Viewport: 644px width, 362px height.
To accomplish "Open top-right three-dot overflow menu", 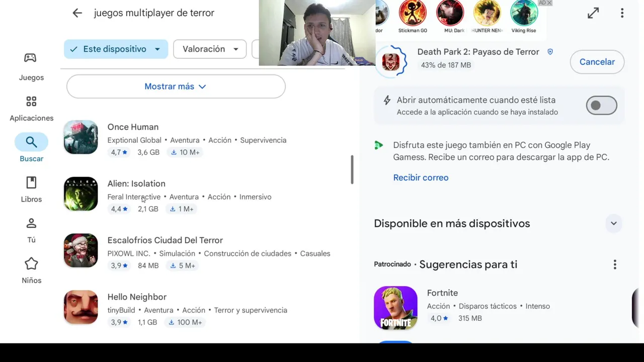I will coord(622,13).
